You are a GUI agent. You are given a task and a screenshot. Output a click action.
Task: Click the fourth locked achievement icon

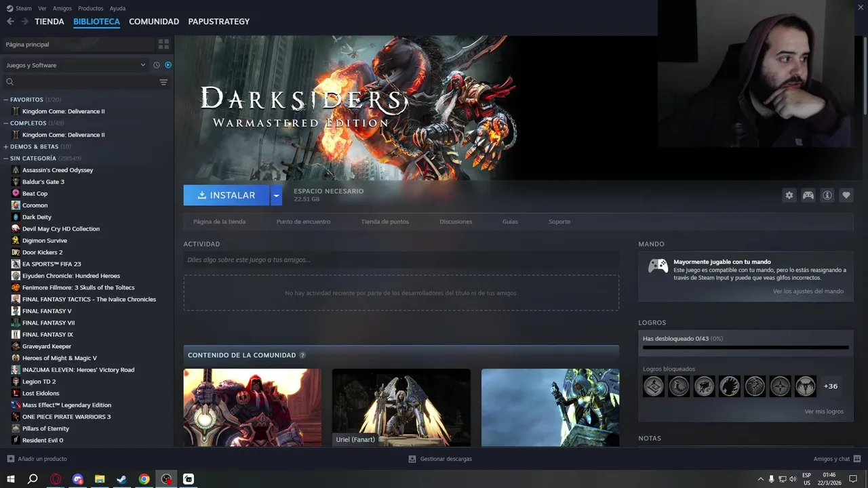pos(730,386)
